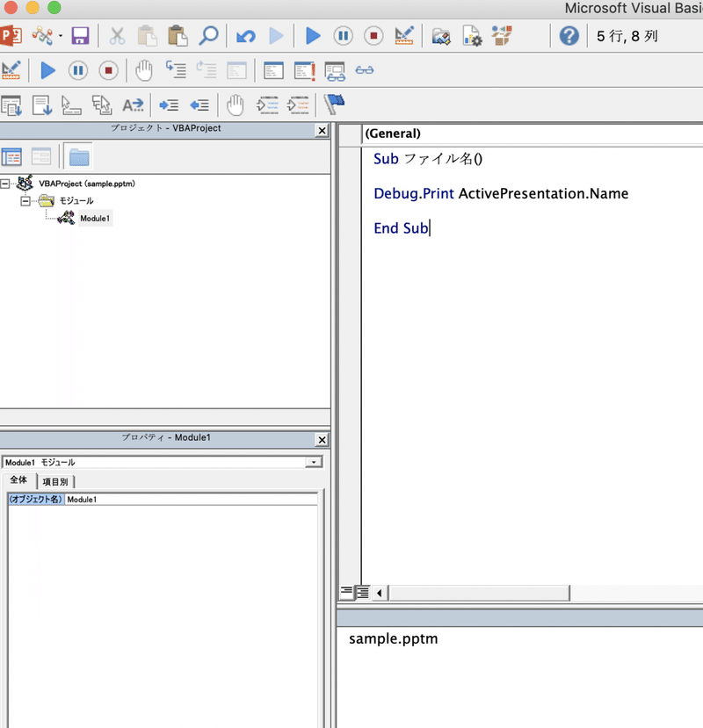Screen dimensions: 703x728
Task: Click the Quick Info icon
Action: pyautogui.click(x=71, y=105)
